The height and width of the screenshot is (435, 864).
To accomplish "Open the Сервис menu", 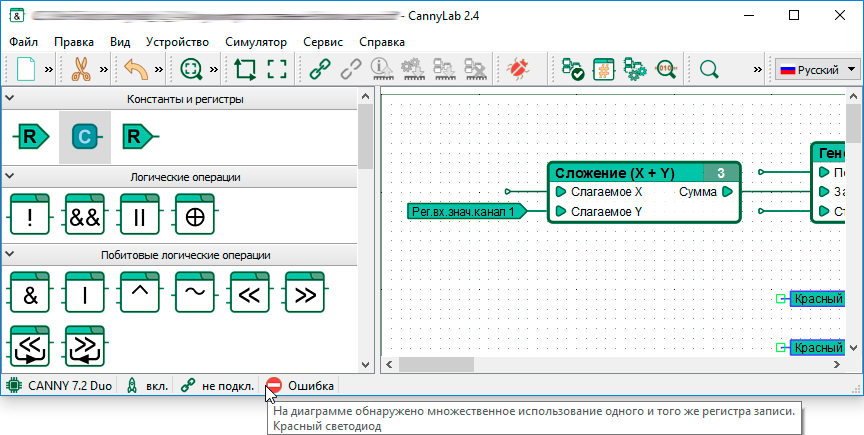I will pyautogui.click(x=323, y=42).
